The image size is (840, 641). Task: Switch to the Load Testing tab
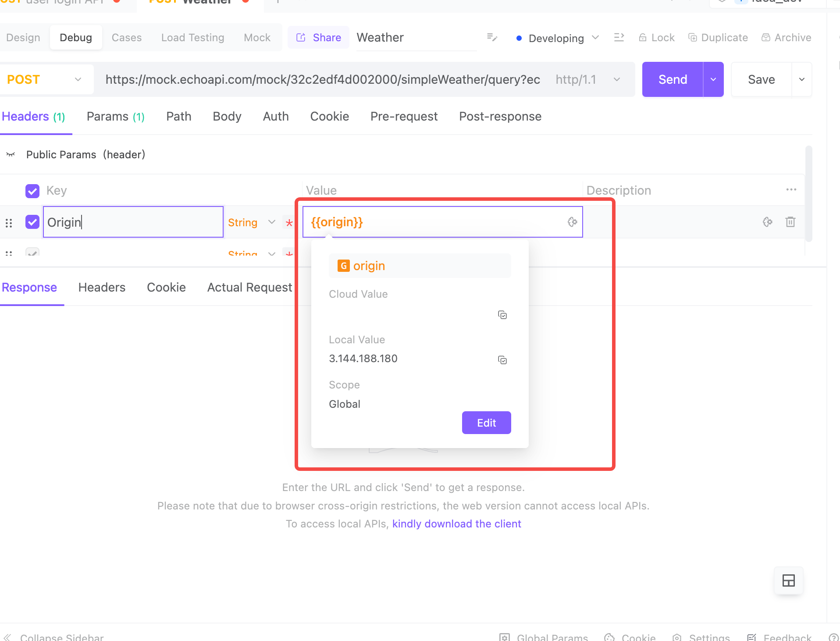[x=193, y=37]
